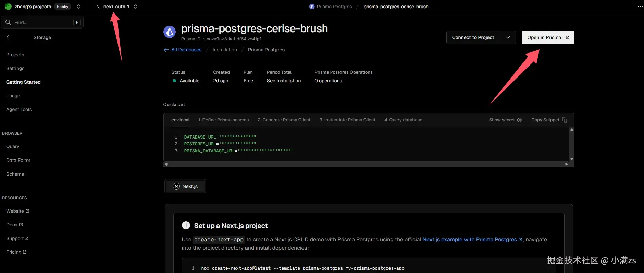Viewport: 644px width, 273px height.
Task: Open the next-auth-1 project switcher
Action: click(135, 7)
